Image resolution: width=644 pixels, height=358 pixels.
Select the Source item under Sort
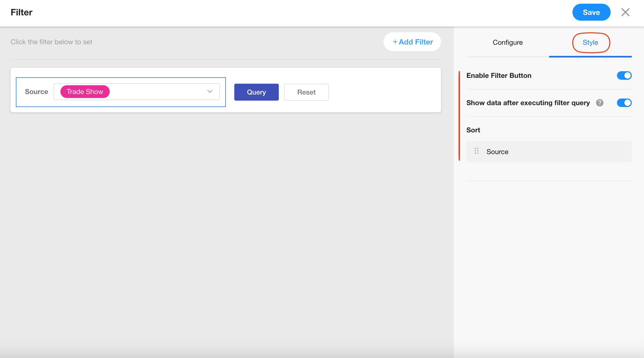click(x=497, y=152)
